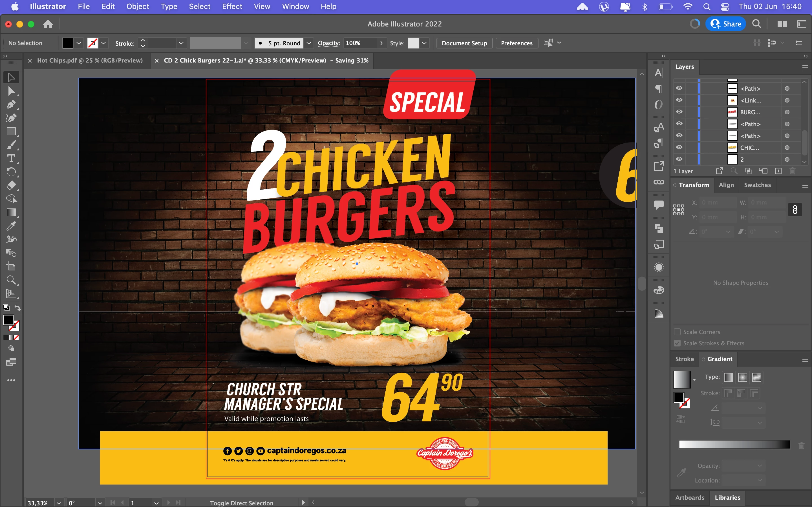
Task: Hide the BURG... layer visibility eye
Action: point(679,112)
